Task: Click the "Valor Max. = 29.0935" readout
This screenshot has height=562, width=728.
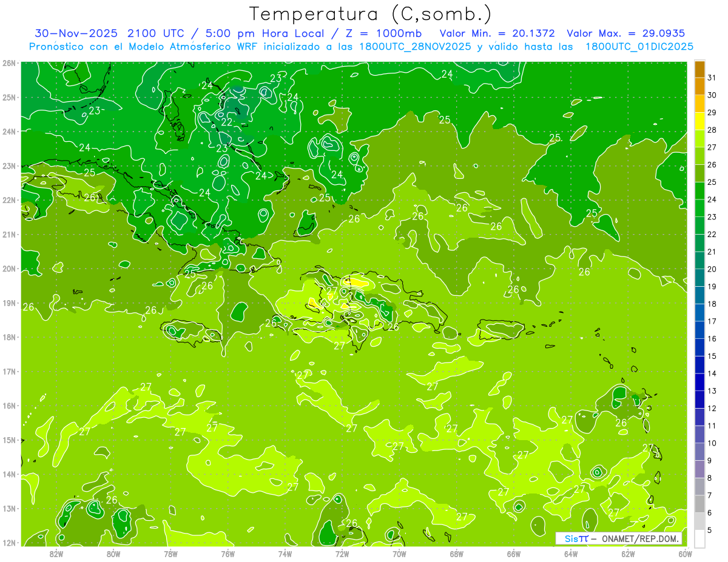Action: click(x=626, y=33)
